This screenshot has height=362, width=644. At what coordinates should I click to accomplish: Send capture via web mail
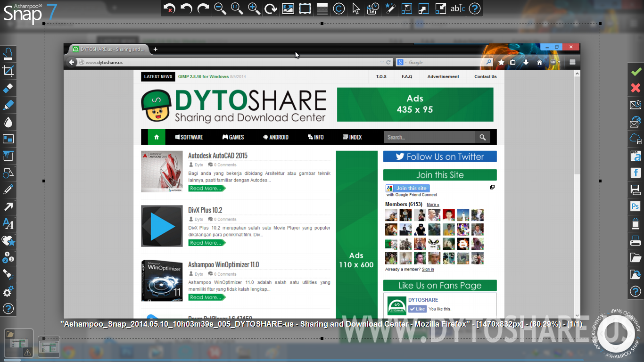[x=636, y=122]
